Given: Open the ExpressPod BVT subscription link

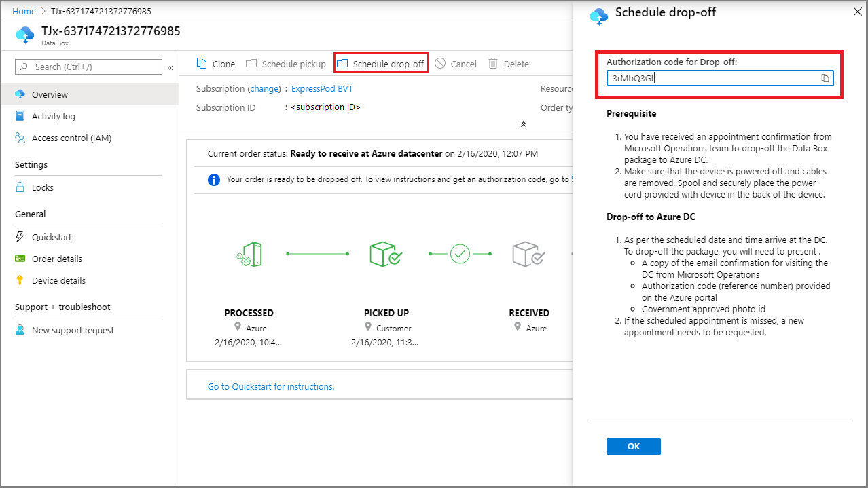Looking at the screenshot, I should (322, 89).
